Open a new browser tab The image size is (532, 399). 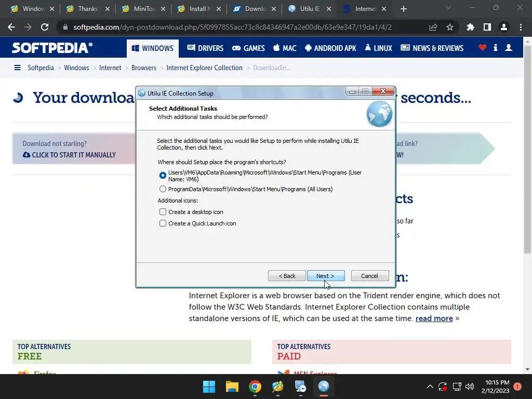pos(403,9)
